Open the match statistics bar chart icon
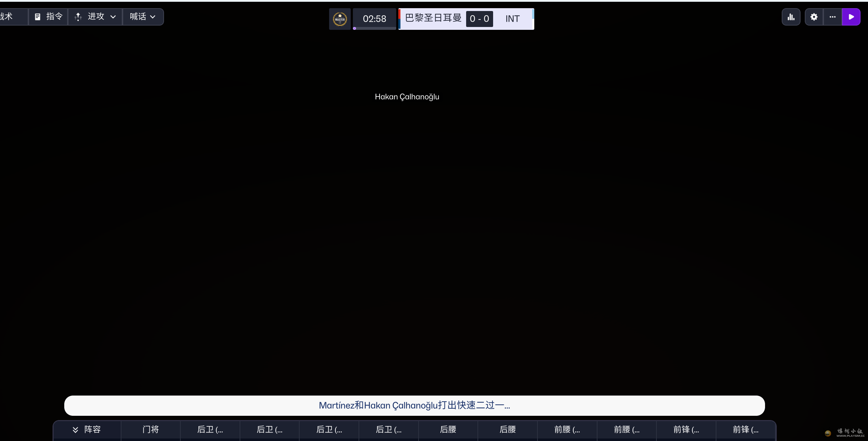 coord(791,17)
